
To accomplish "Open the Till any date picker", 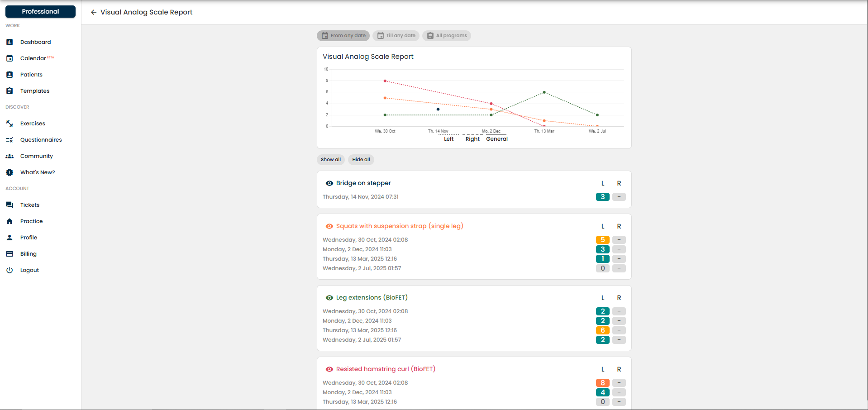I will pyautogui.click(x=396, y=36).
